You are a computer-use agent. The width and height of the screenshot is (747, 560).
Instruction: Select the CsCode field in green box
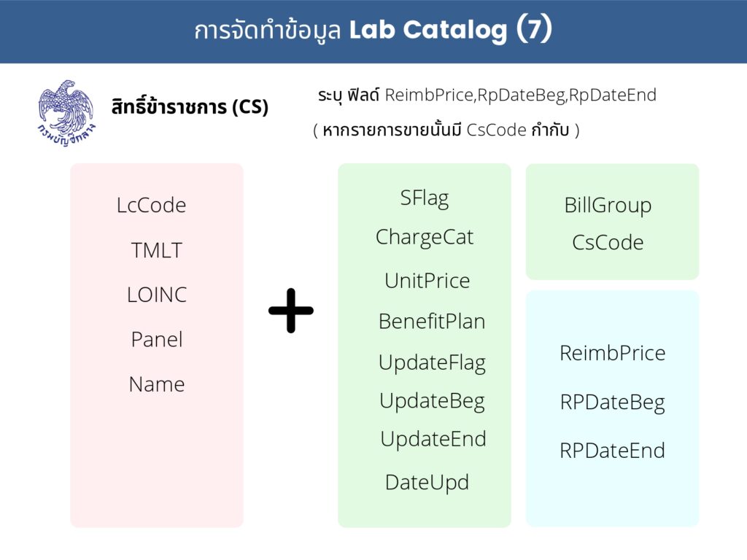point(608,243)
